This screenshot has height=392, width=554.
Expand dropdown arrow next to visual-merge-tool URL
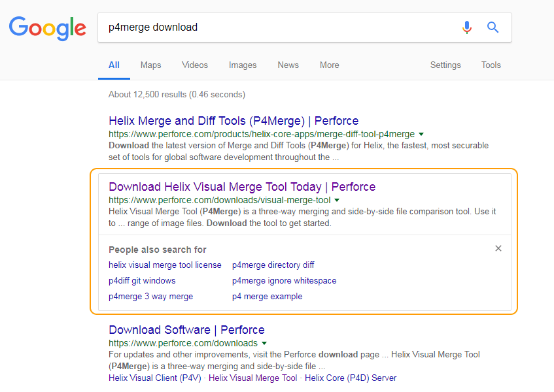tap(337, 200)
